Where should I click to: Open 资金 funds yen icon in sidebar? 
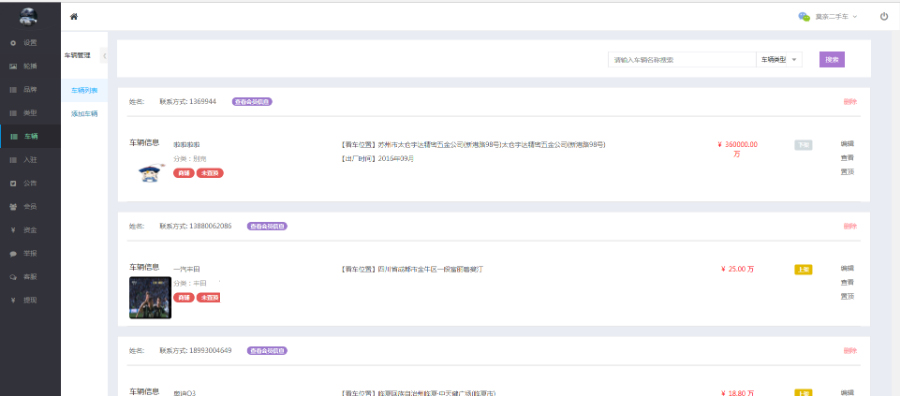pos(13,230)
